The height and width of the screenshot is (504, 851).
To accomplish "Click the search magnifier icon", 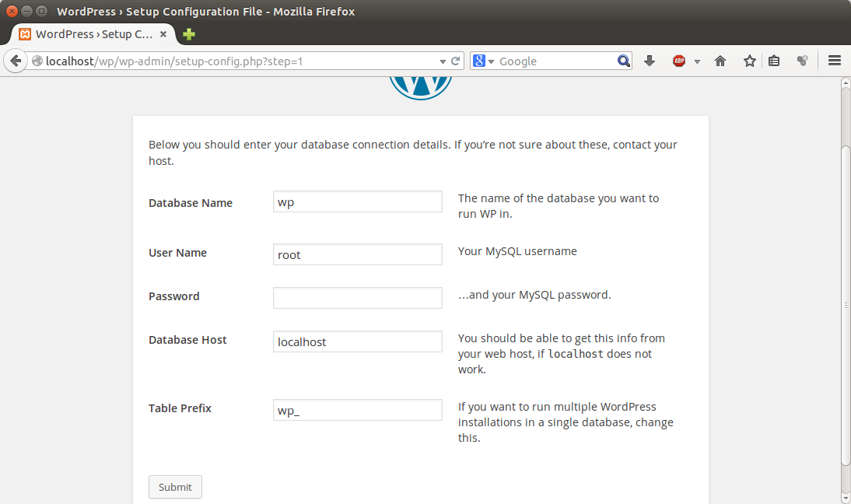I will point(624,61).
